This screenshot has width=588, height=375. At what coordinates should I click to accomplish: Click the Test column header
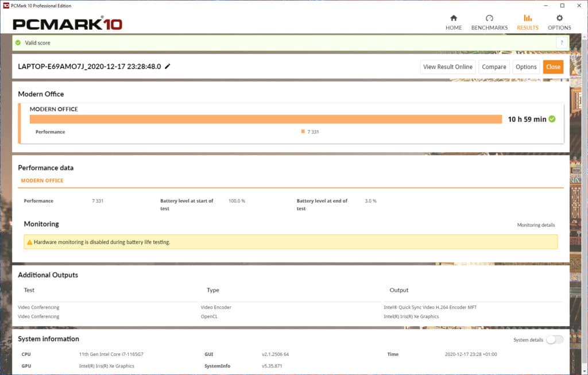click(x=29, y=290)
